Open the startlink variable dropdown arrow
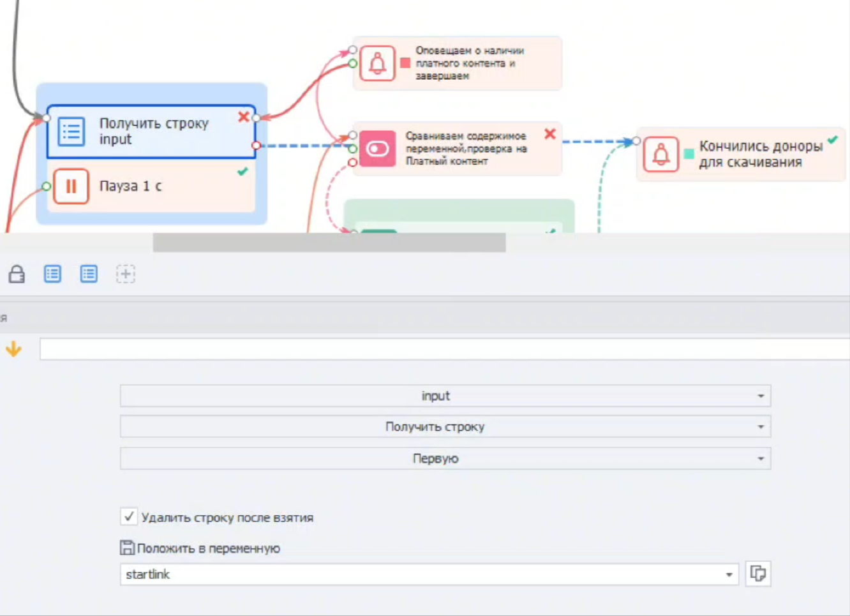Image resolution: width=850 pixels, height=616 pixels. point(729,575)
